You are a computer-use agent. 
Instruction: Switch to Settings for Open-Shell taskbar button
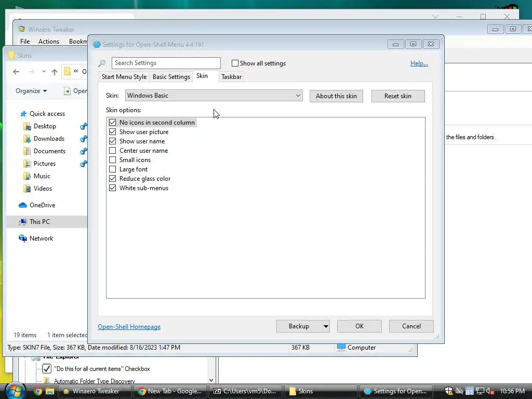(x=395, y=391)
